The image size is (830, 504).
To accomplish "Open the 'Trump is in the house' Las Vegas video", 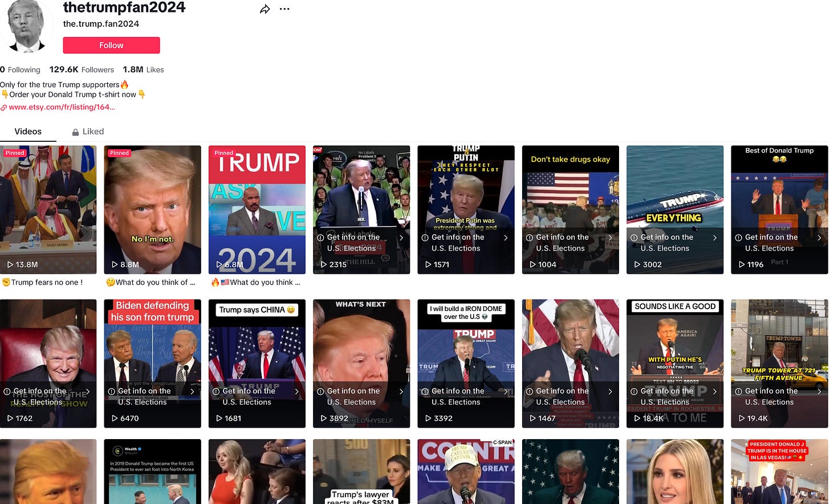I will tap(780, 472).
